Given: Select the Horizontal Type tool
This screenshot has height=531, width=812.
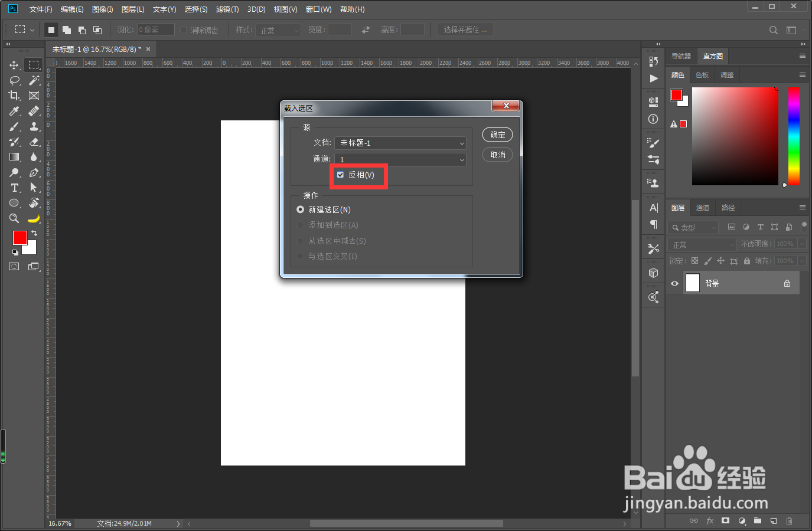Looking at the screenshot, I should [x=14, y=188].
